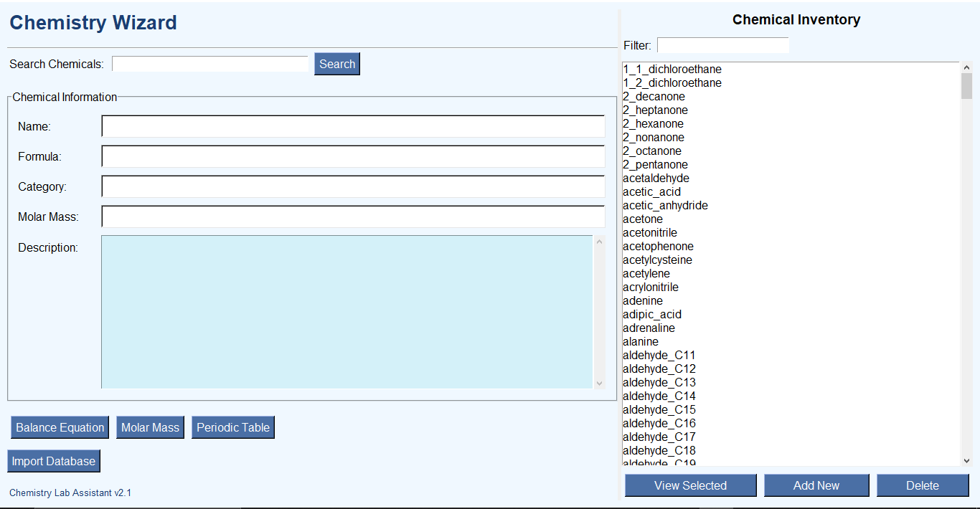
Task: Pick adipic_acid in the list
Action: [x=791, y=315]
